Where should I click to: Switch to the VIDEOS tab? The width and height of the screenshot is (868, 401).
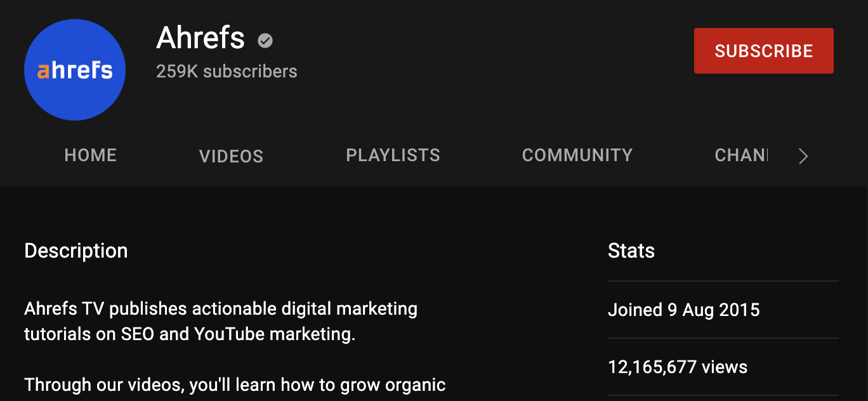[x=231, y=156]
